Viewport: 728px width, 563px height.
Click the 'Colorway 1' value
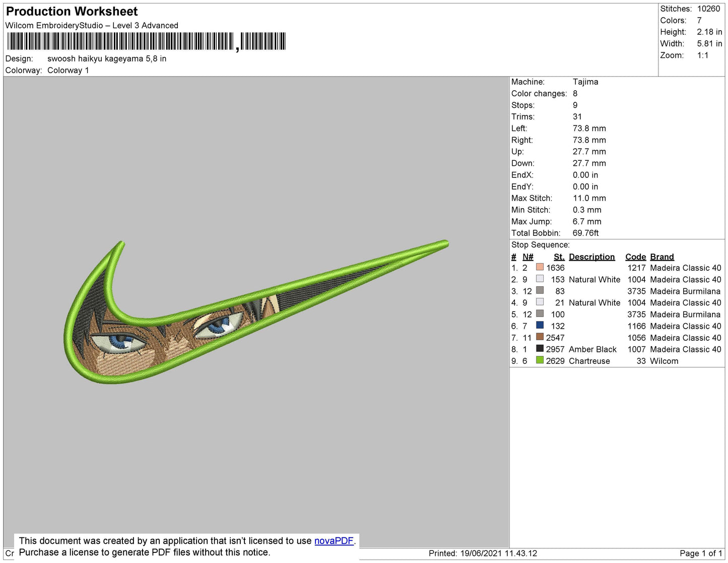(68, 70)
